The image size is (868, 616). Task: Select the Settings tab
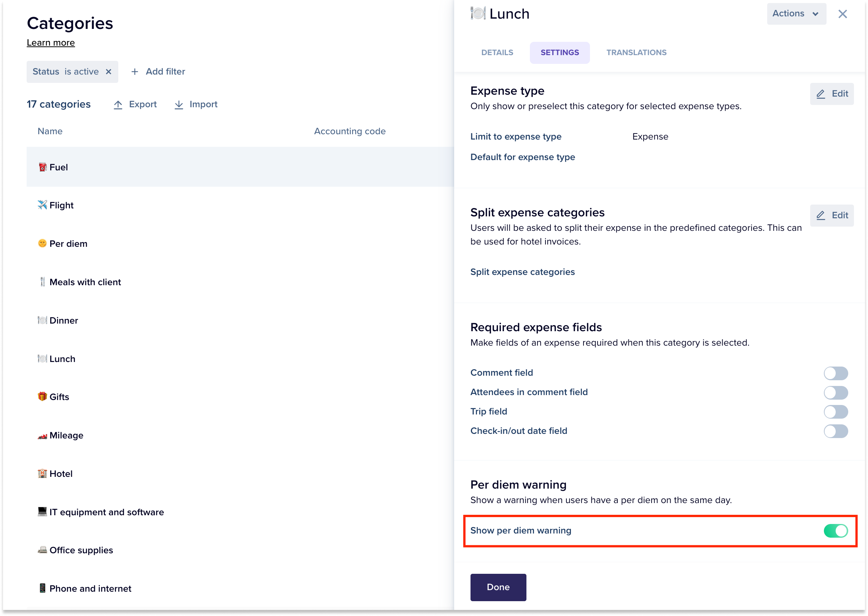[560, 52]
